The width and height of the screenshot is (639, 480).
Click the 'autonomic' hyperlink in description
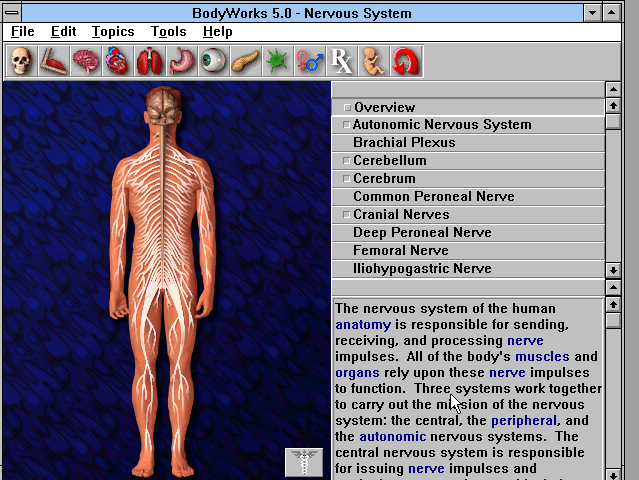click(x=392, y=437)
